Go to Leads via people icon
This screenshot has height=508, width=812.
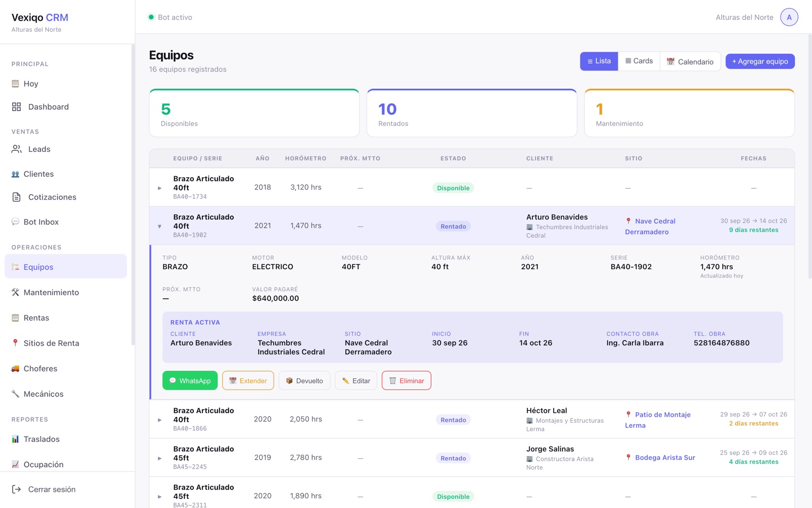pos(17,149)
